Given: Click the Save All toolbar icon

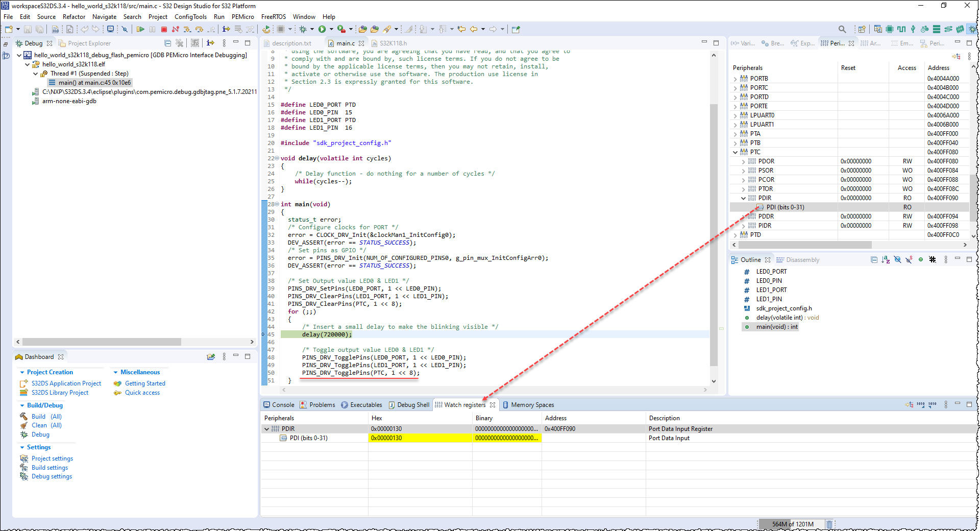Looking at the screenshot, I should [x=40, y=29].
